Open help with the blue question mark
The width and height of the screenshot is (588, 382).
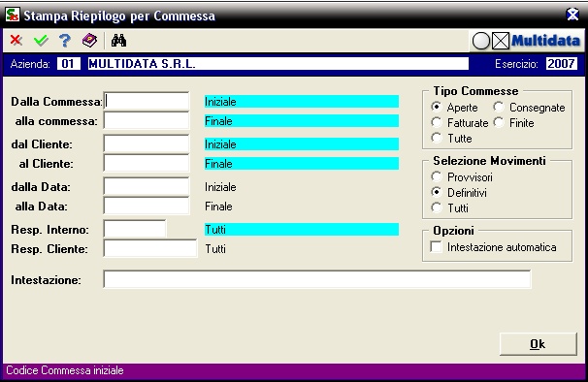65,41
